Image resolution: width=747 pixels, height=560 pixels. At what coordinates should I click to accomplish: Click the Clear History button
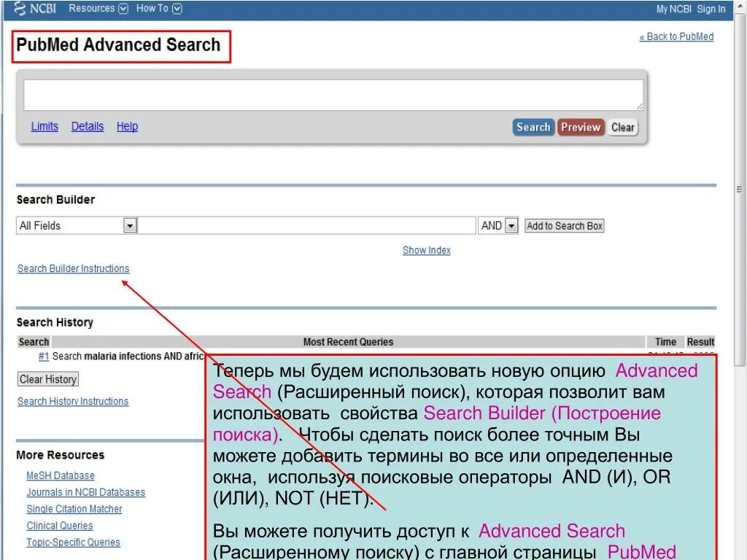click(x=47, y=379)
